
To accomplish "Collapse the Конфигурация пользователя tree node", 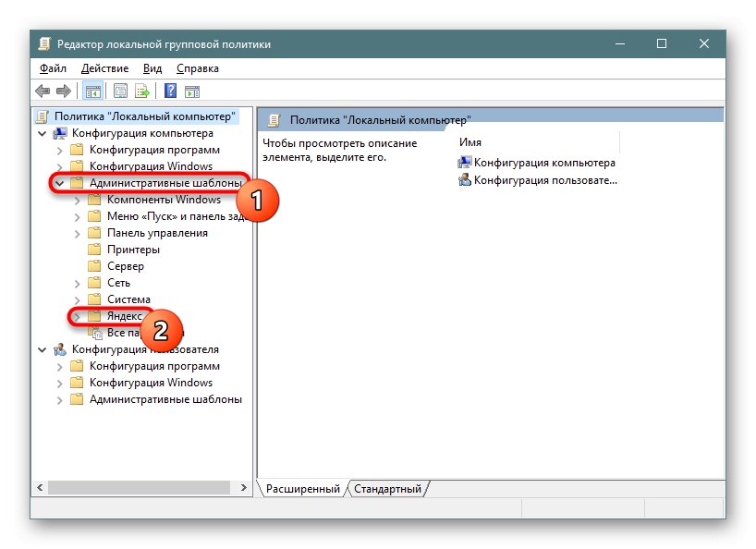I will 43,350.
